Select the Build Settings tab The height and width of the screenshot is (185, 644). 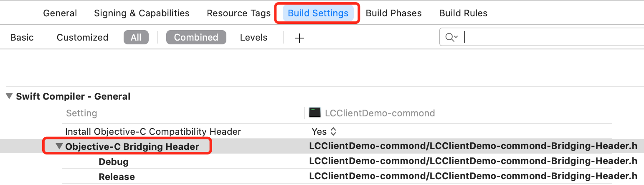(x=318, y=13)
